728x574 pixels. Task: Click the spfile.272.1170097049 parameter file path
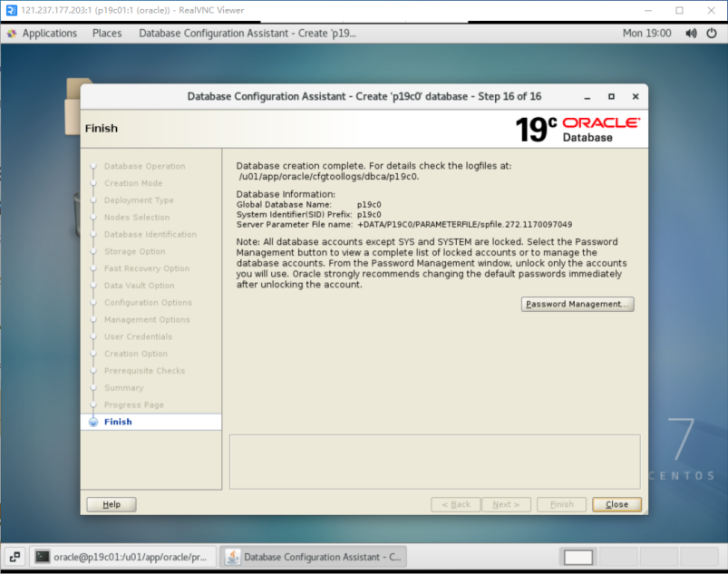(x=464, y=225)
